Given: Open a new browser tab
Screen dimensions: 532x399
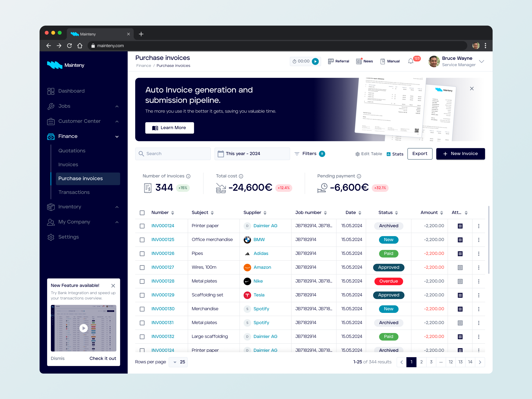Looking at the screenshot, I should click(141, 34).
